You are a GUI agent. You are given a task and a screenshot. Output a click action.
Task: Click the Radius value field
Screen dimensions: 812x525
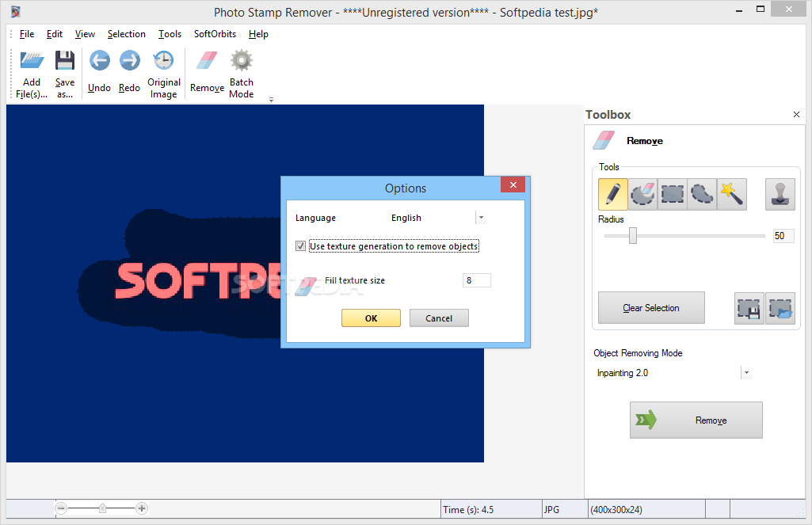click(x=783, y=236)
